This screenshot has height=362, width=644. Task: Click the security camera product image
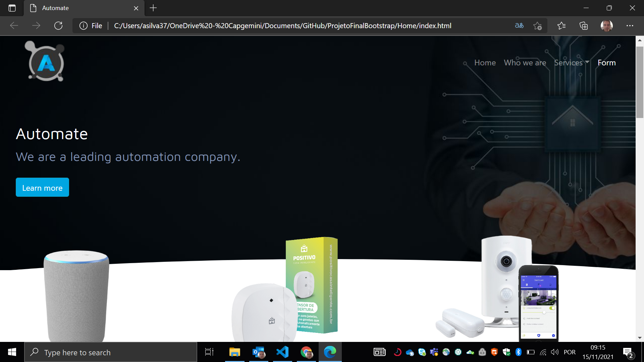click(x=497, y=289)
